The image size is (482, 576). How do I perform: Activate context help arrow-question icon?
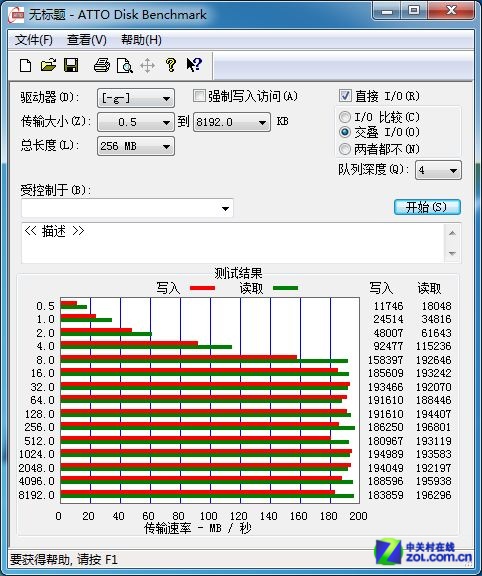click(194, 65)
